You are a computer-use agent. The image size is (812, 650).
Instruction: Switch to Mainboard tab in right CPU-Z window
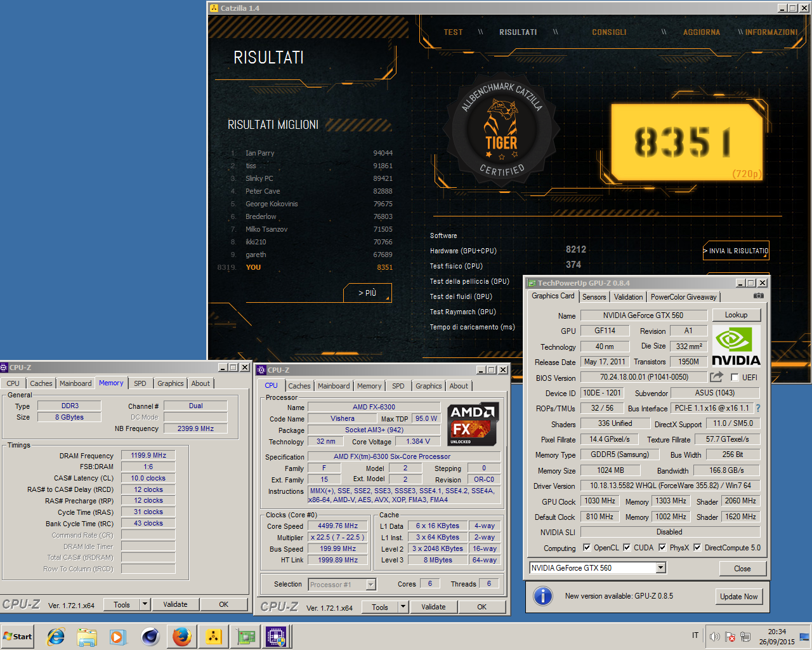[x=334, y=386]
